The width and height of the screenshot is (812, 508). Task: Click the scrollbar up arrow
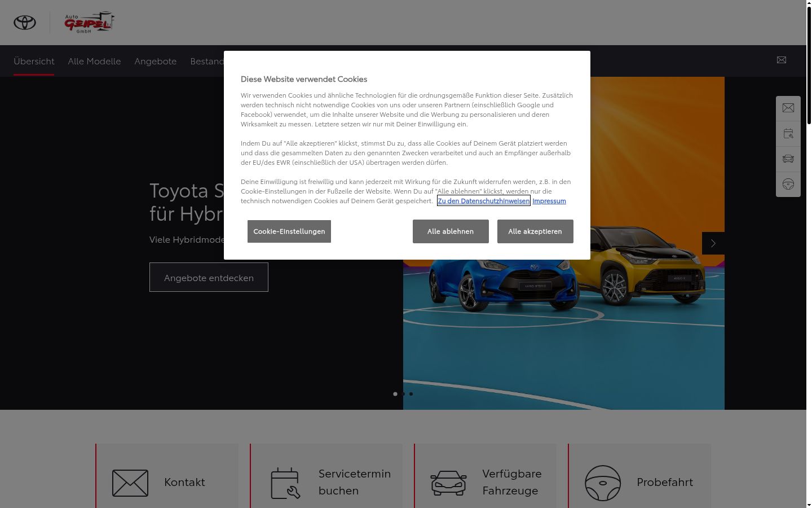(x=809, y=3)
